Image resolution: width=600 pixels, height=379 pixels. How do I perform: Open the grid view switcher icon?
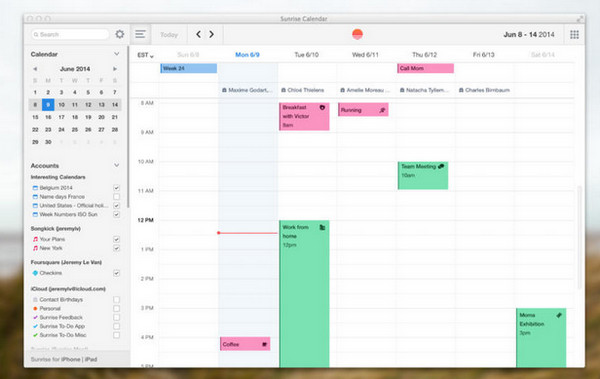pos(574,34)
